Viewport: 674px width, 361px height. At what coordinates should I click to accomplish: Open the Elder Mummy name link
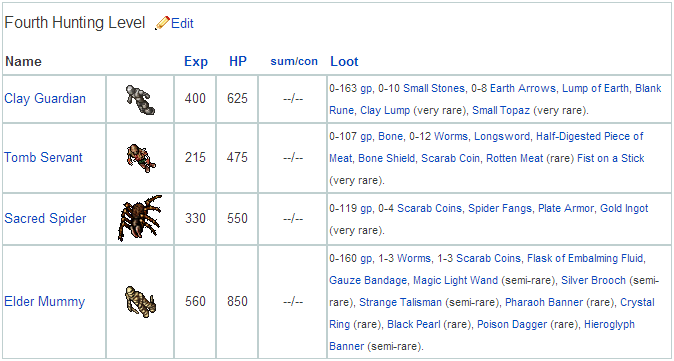pyautogui.click(x=45, y=301)
